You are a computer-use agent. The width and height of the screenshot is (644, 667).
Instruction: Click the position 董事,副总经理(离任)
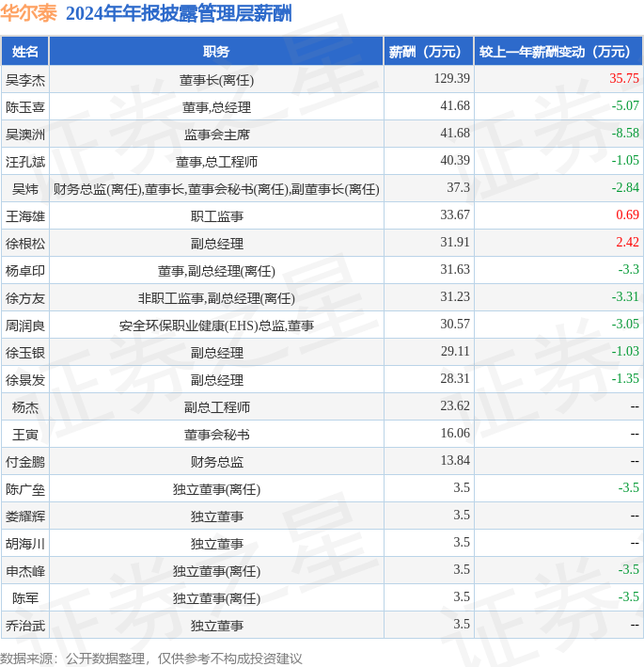(x=216, y=271)
